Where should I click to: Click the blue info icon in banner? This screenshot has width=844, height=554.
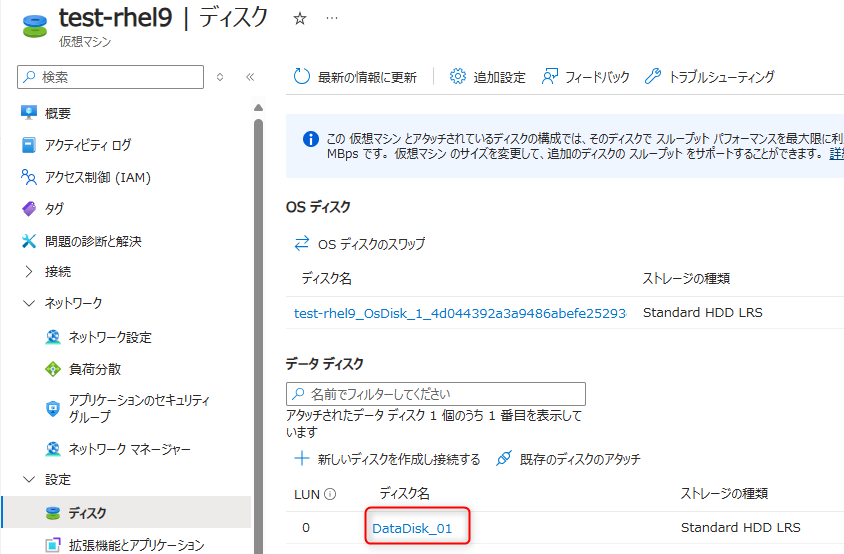(311, 139)
